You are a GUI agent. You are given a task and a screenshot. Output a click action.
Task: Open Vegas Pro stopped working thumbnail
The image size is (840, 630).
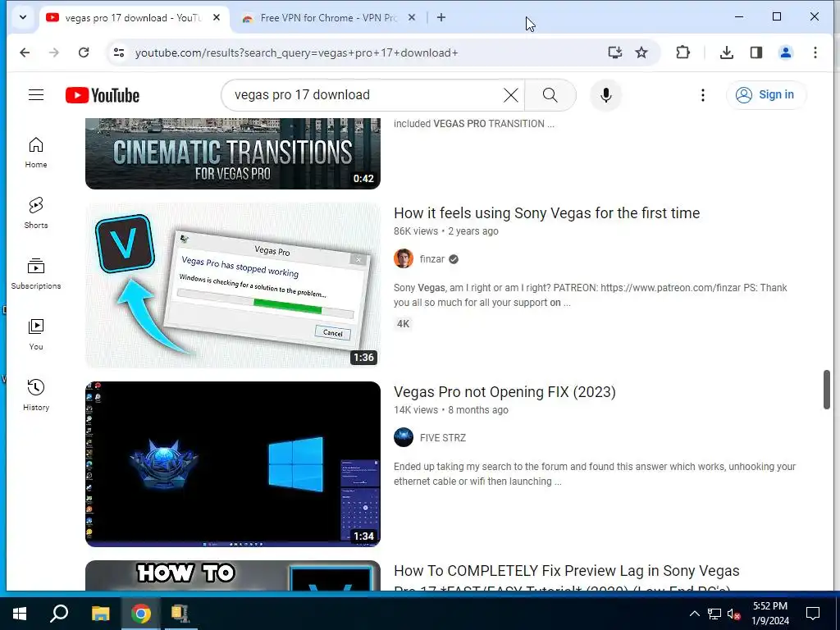(232, 285)
